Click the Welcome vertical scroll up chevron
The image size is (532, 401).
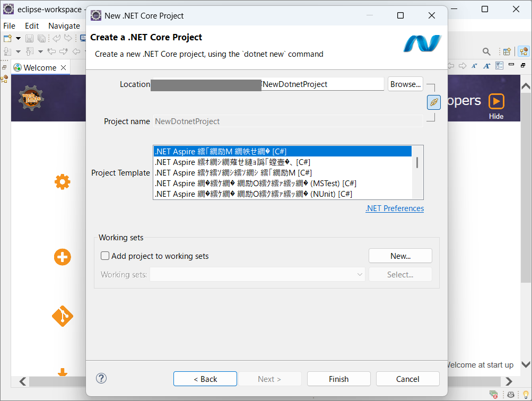pyautogui.click(x=526, y=86)
